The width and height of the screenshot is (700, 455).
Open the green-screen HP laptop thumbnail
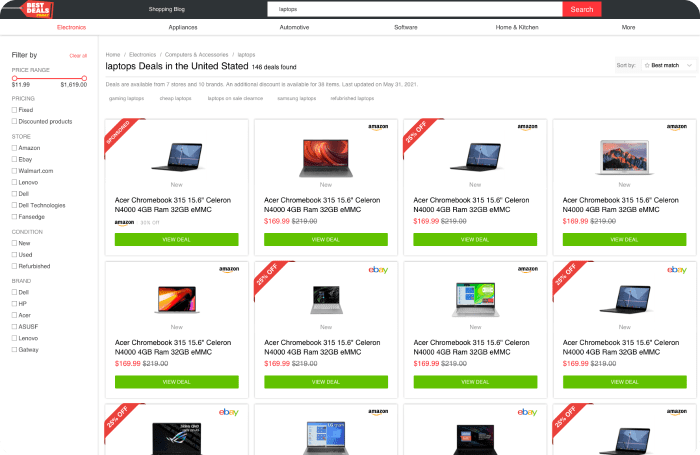click(x=475, y=299)
